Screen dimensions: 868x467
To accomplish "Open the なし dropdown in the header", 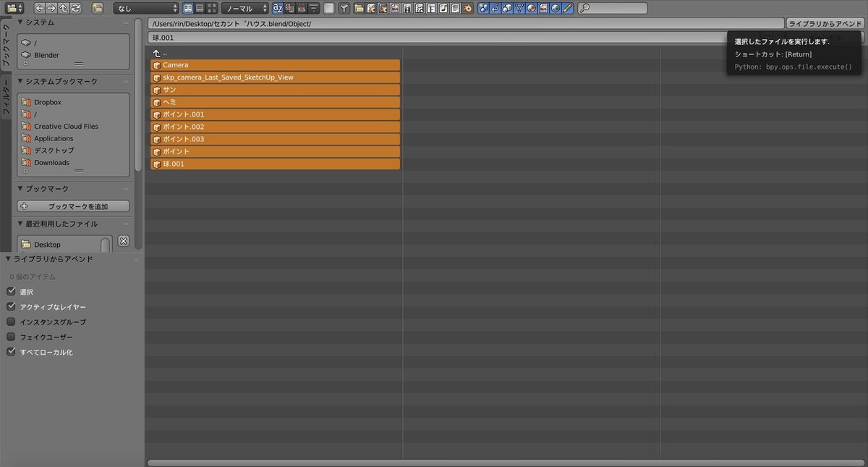I will (x=145, y=8).
